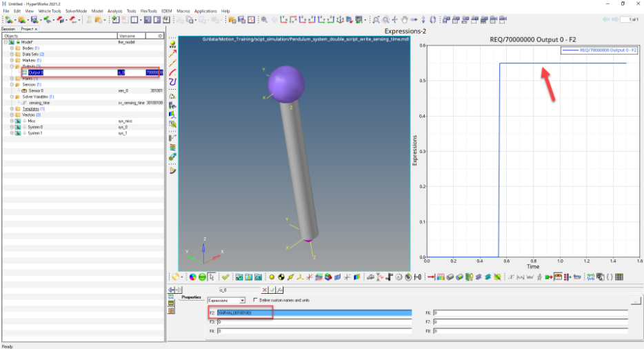Select the Sensors icon in bottom toolbar

pyautogui.click(x=559, y=277)
